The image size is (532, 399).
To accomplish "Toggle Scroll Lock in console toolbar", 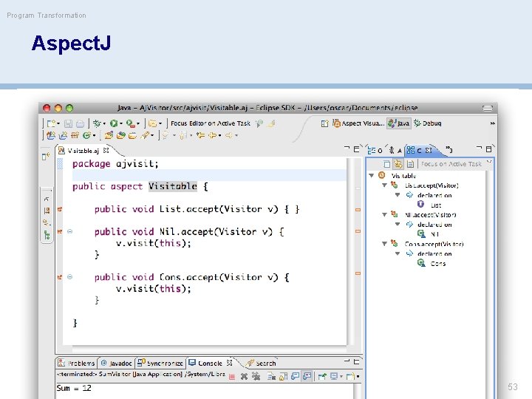I will pos(283,376).
